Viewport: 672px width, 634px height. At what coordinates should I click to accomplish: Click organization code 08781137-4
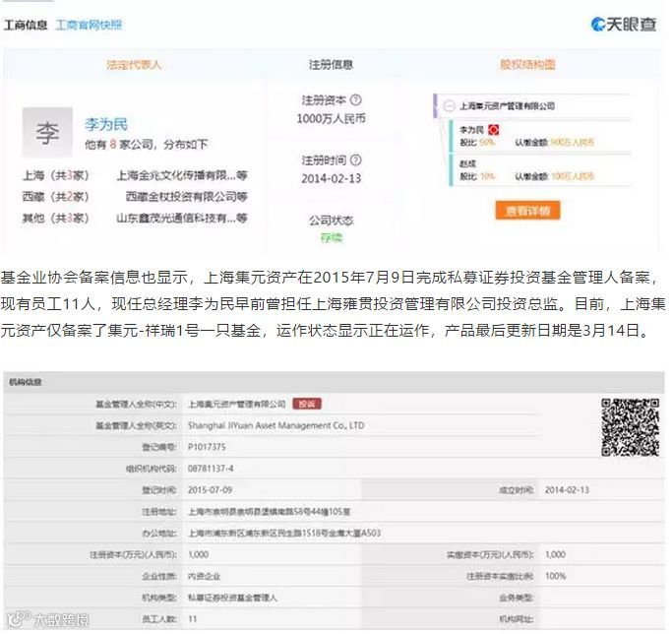click(211, 469)
